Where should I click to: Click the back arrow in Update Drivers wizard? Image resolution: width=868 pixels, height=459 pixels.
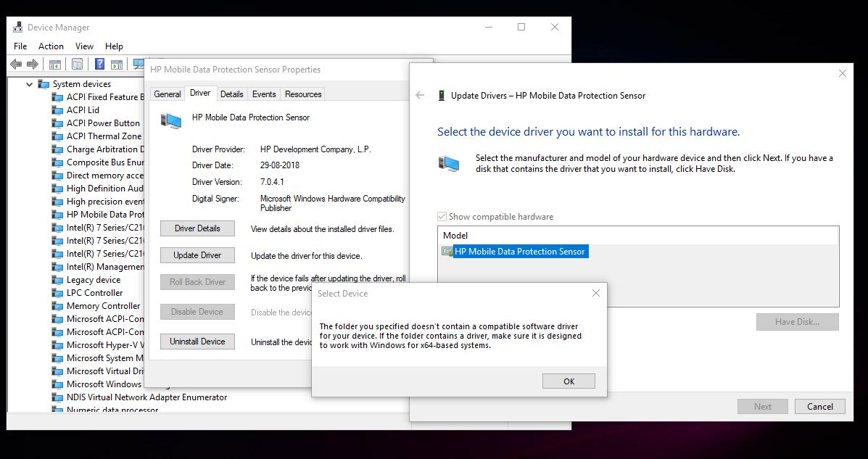coord(421,95)
